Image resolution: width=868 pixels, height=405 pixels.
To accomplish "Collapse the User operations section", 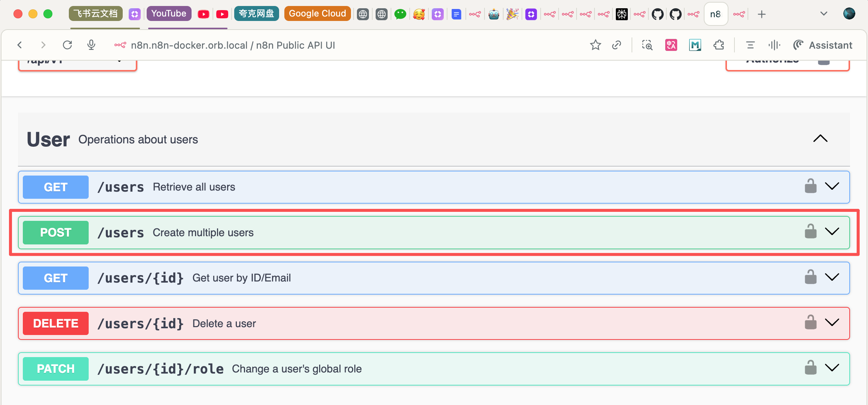I will click(x=820, y=139).
